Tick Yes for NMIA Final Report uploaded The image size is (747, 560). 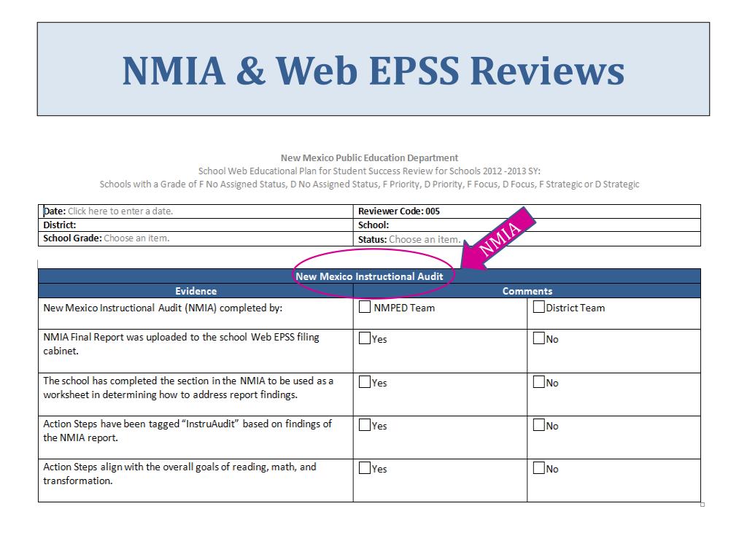pyautogui.click(x=365, y=338)
